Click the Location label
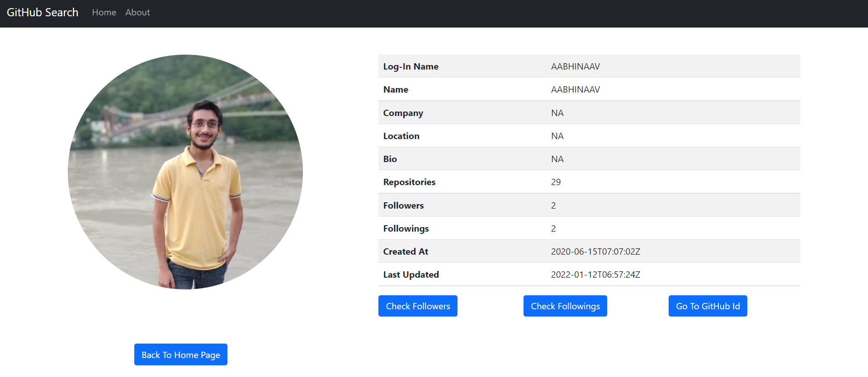 [401, 136]
